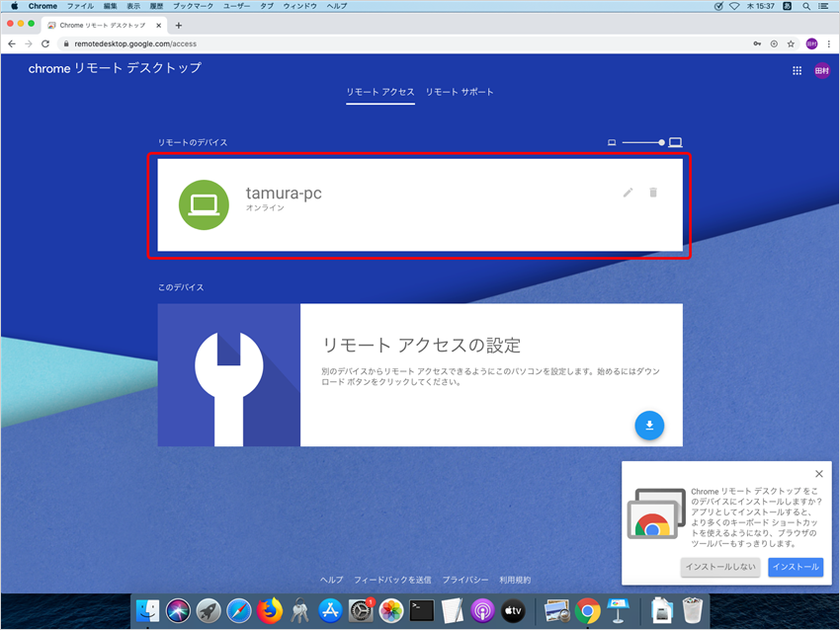Open the Google apps grid

point(798,71)
